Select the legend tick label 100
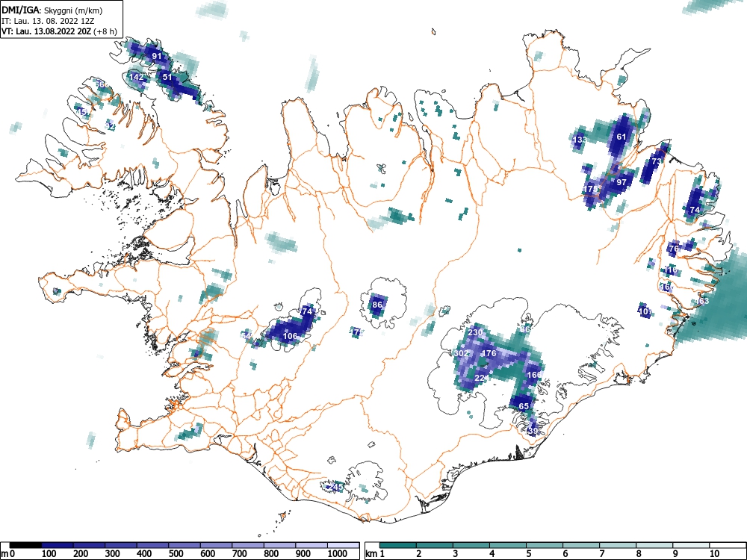Image resolution: width=747 pixels, height=560 pixels. [49, 554]
